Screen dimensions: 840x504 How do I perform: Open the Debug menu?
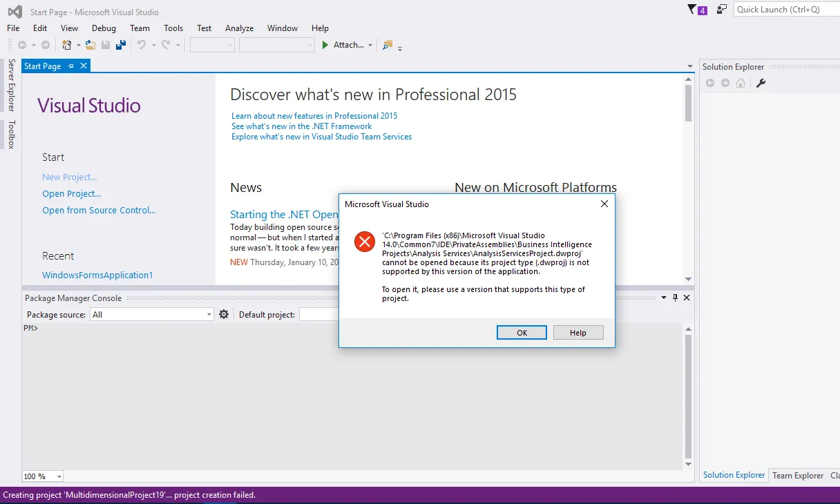coord(104,28)
